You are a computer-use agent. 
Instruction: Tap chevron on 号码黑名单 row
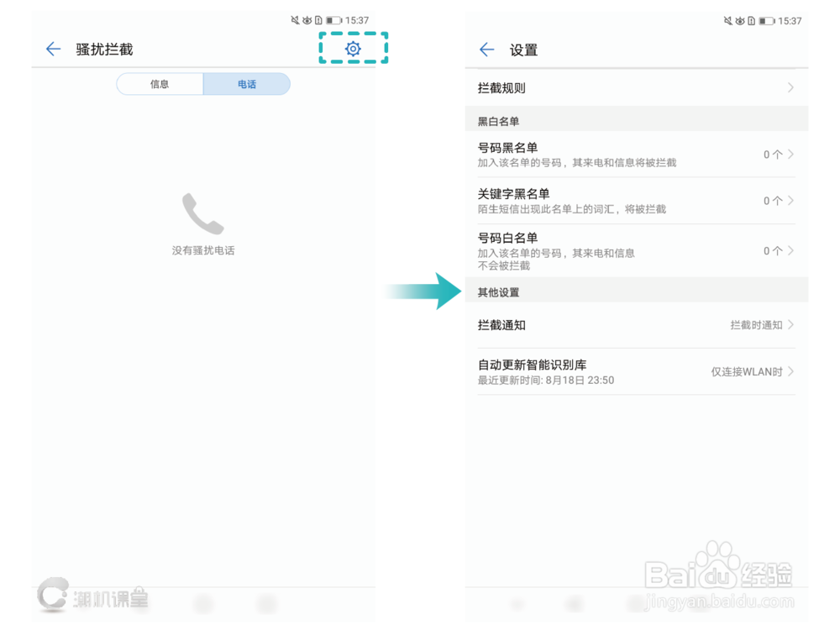[790, 155]
